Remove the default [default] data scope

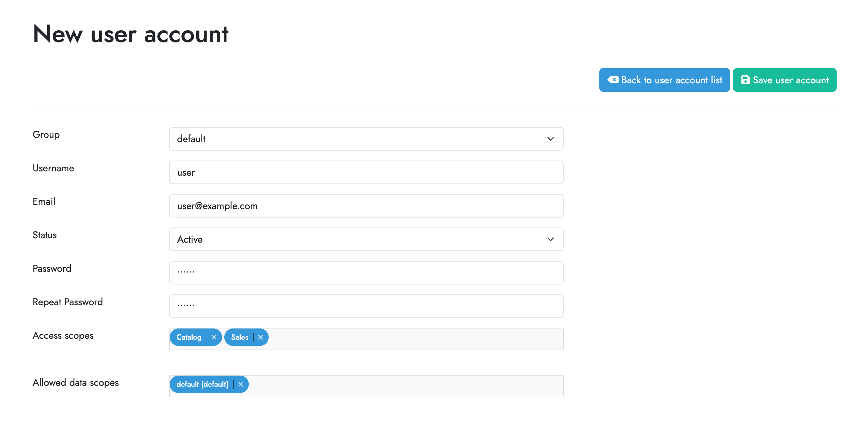(x=241, y=384)
